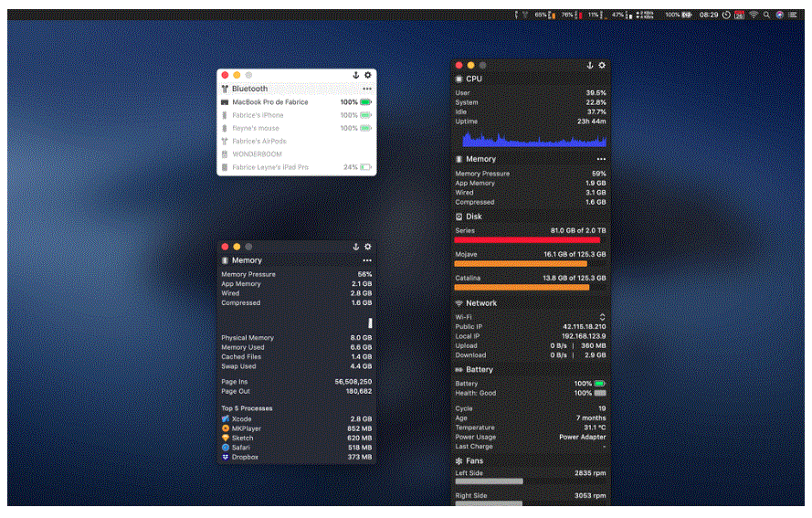The height and width of the screenshot is (518, 812).
Task: Click the anchor pin icon in the CPU window
Action: tap(590, 65)
